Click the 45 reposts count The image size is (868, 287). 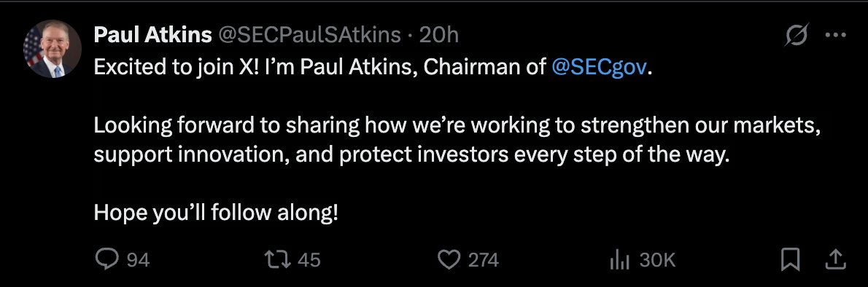coord(309,260)
